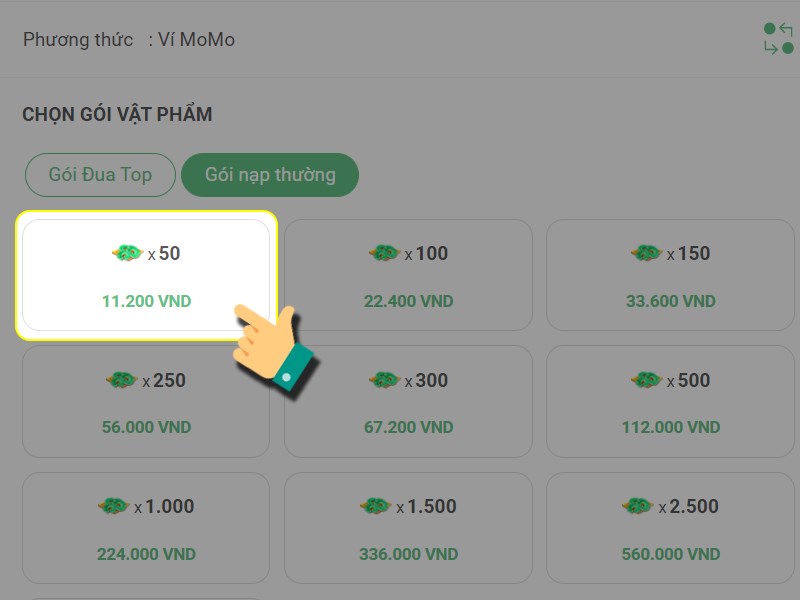The height and width of the screenshot is (600, 800).
Task: Select the x100 package for 22.400 VND
Action: coord(408,276)
